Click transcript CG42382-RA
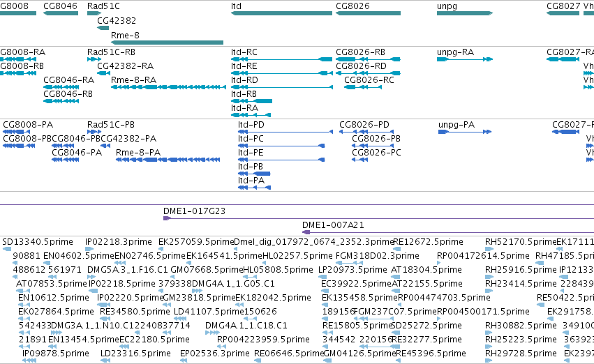Image resolution: width=594 pixels, height=364 pixels. (x=103, y=73)
